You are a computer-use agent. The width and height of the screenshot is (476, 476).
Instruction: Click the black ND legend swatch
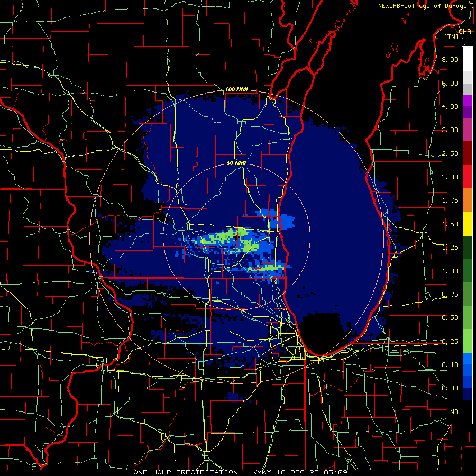click(x=467, y=412)
